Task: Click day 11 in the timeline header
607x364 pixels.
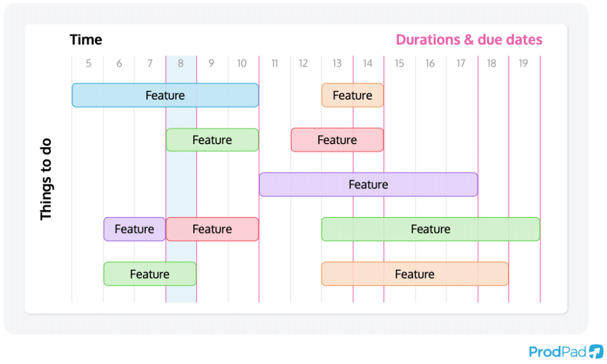Action: click(274, 63)
